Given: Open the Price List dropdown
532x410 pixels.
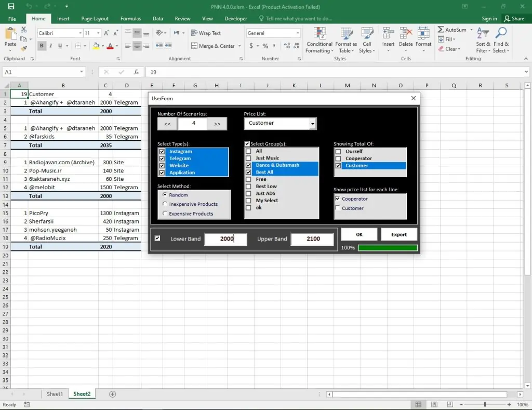Looking at the screenshot, I should 312,123.
